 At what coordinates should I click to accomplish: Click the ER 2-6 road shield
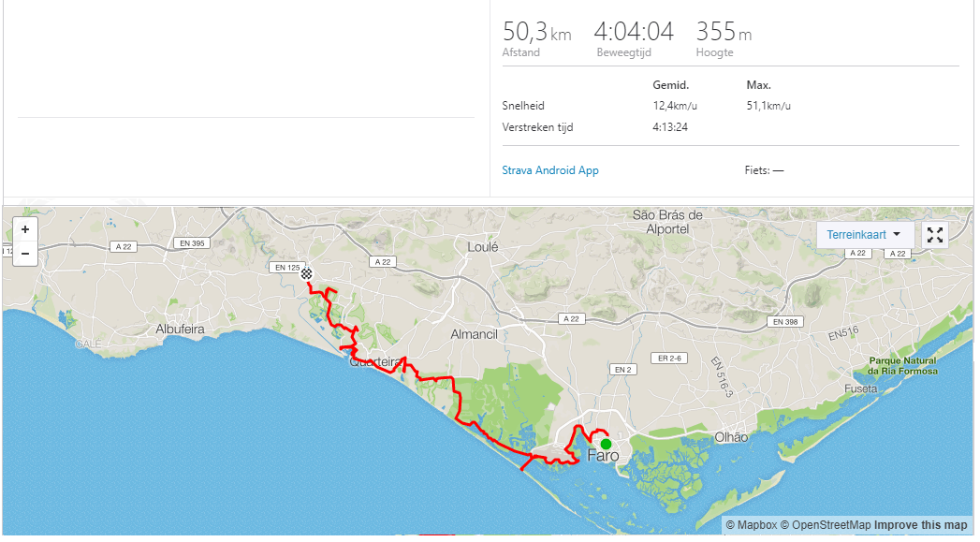669,359
